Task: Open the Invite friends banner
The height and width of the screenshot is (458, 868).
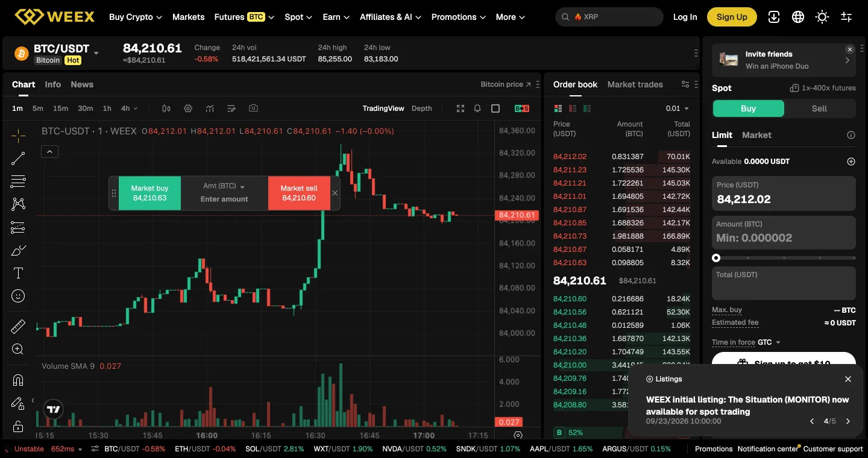Action: pos(784,60)
